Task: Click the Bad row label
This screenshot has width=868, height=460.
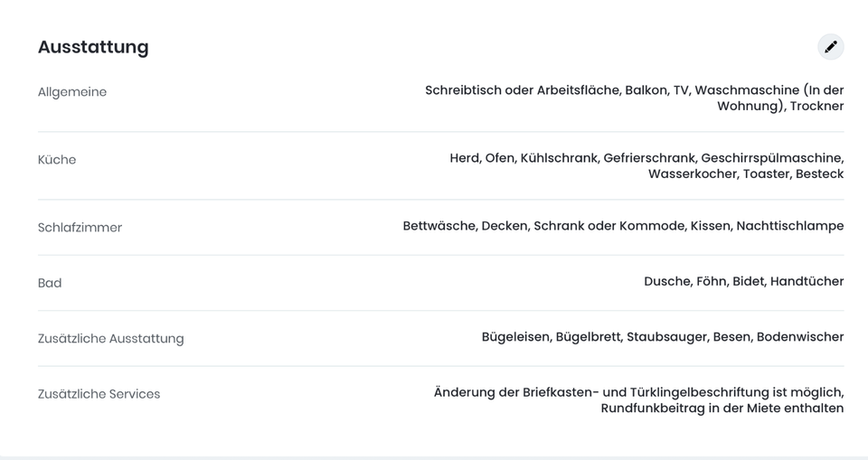Action: point(50,283)
